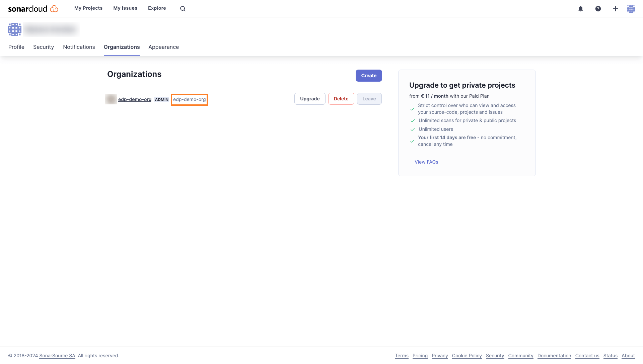Open My Projects menu item
Image resolution: width=643 pixels, height=364 pixels.
(88, 8)
